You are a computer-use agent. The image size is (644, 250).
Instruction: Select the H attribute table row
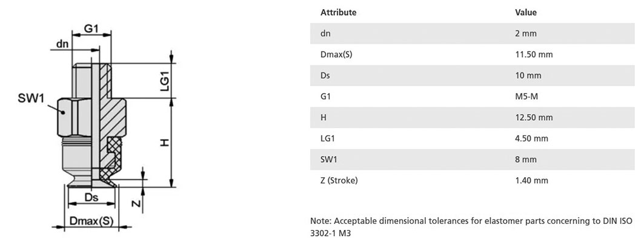pyautogui.click(x=473, y=118)
